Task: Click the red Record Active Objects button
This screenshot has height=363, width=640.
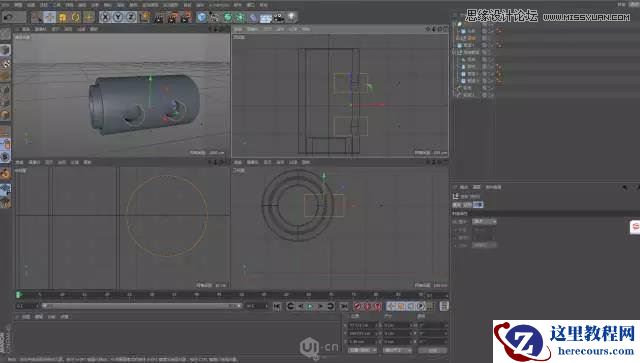Action: coord(358,306)
